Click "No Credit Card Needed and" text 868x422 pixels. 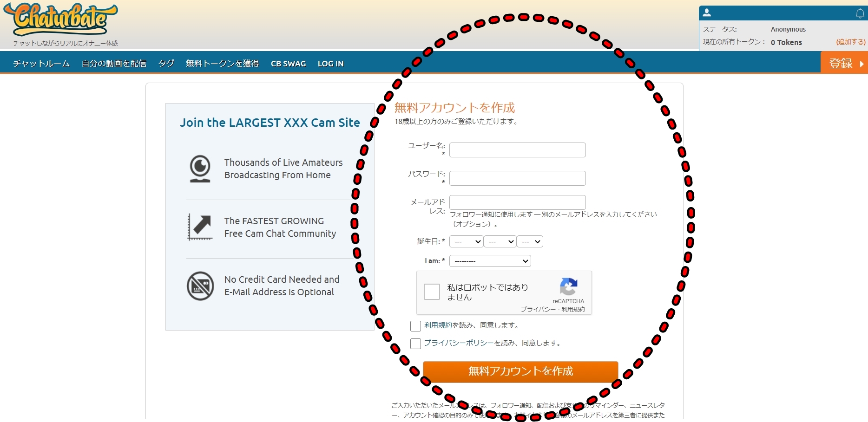[x=282, y=279]
